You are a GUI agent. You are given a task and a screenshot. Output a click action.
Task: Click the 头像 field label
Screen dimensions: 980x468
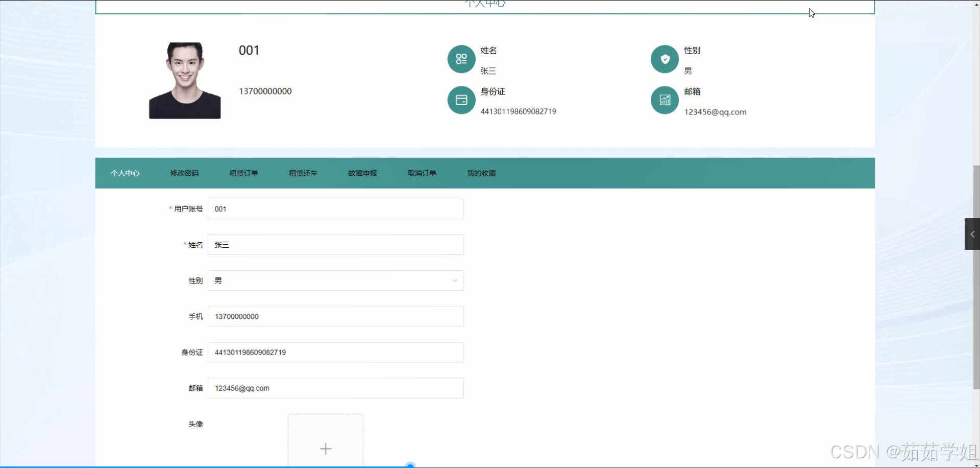195,424
